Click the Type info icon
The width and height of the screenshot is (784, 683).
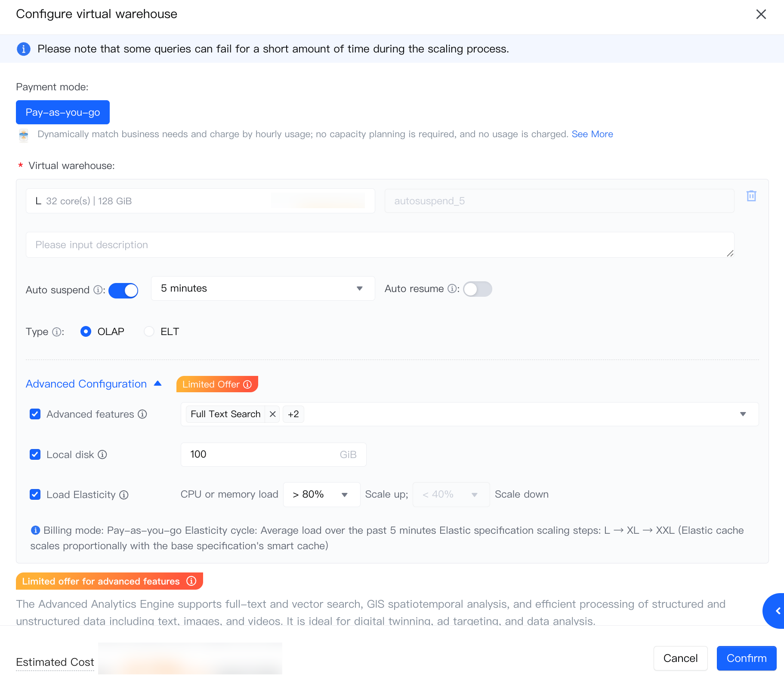click(x=56, y=332)
